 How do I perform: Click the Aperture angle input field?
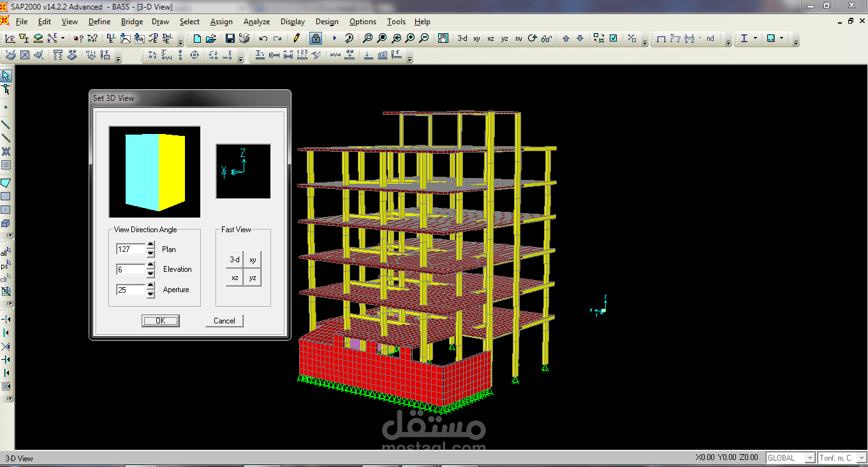pyautogui.click(x=131, y=290)
